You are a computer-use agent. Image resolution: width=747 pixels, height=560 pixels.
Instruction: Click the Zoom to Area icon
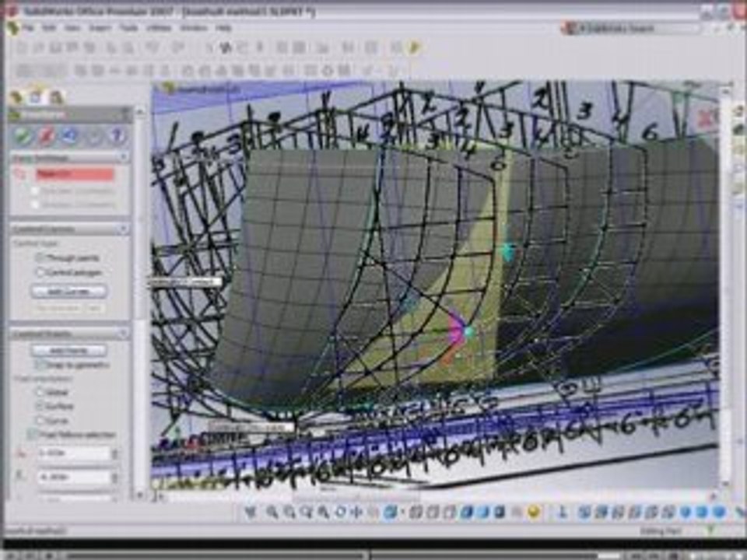pyautogui.click(x=289, y=513)
